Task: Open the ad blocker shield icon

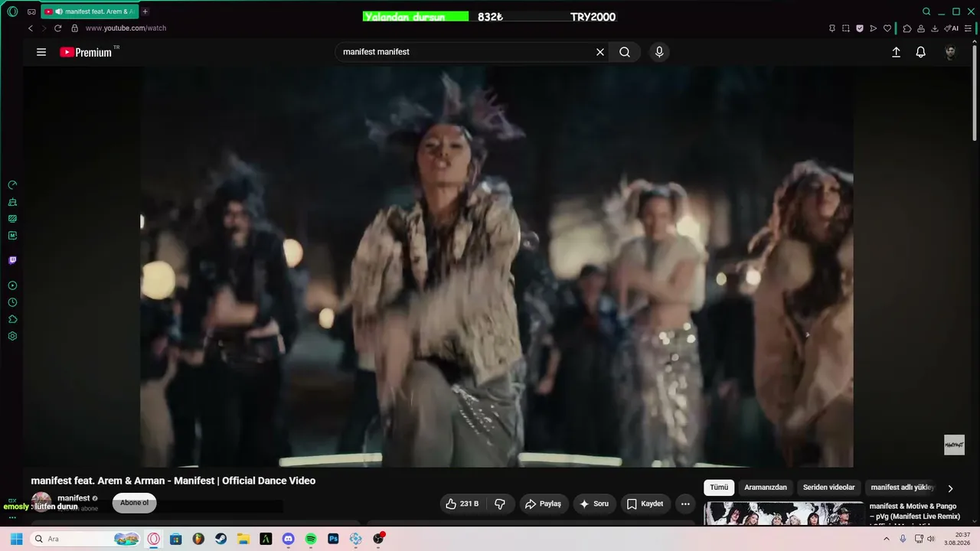Action: (x=860, y=28)
